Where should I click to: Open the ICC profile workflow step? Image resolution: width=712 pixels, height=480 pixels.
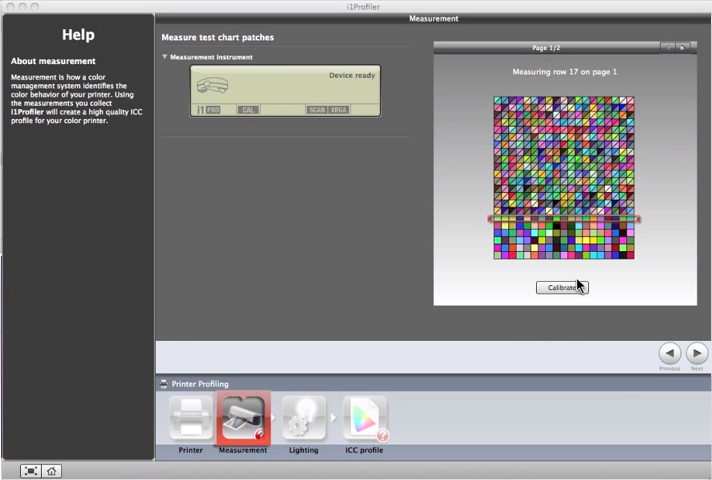click(365, 418)
